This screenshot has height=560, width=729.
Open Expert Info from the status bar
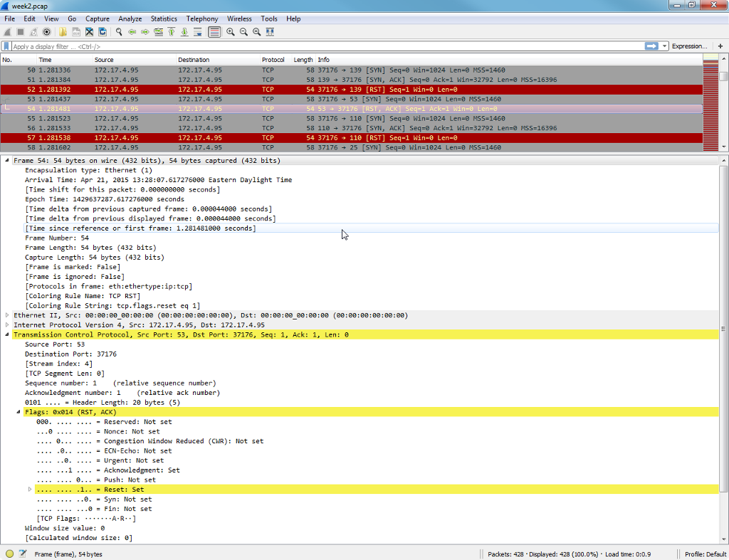pyautogui.click(x=9, y=553)
